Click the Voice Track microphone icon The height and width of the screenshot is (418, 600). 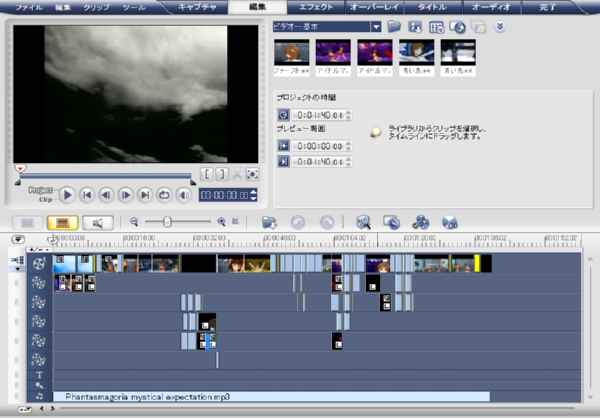[x=39, y=385]
